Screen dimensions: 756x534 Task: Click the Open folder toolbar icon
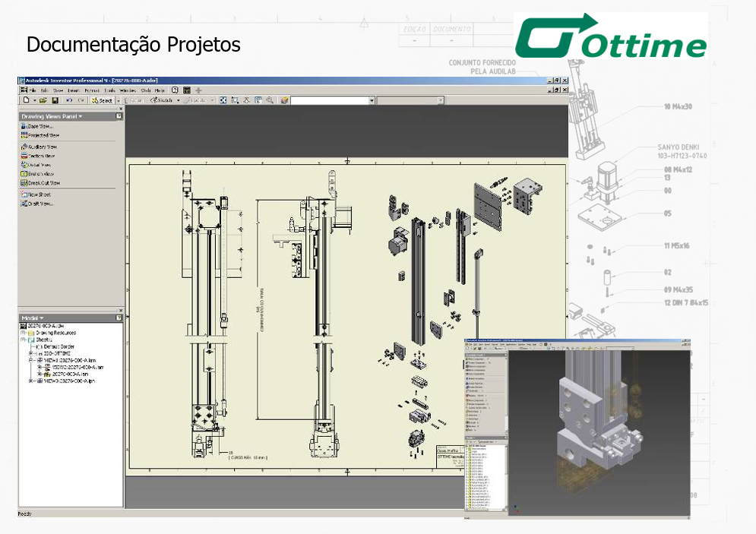click(x=43, y=100)
